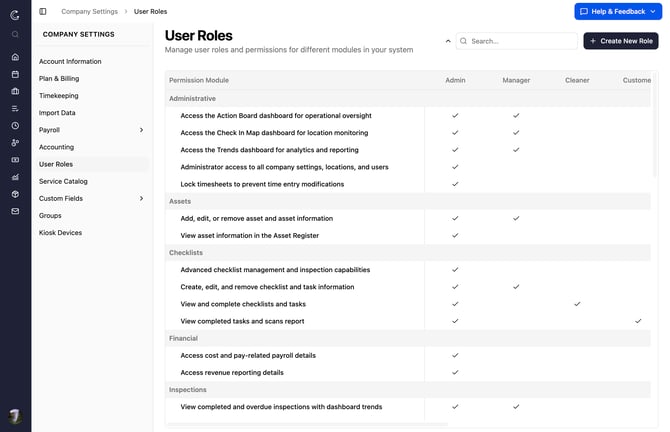Click the app logo in the sidebar
Viewport: 670px width, 432px height.
15,15
